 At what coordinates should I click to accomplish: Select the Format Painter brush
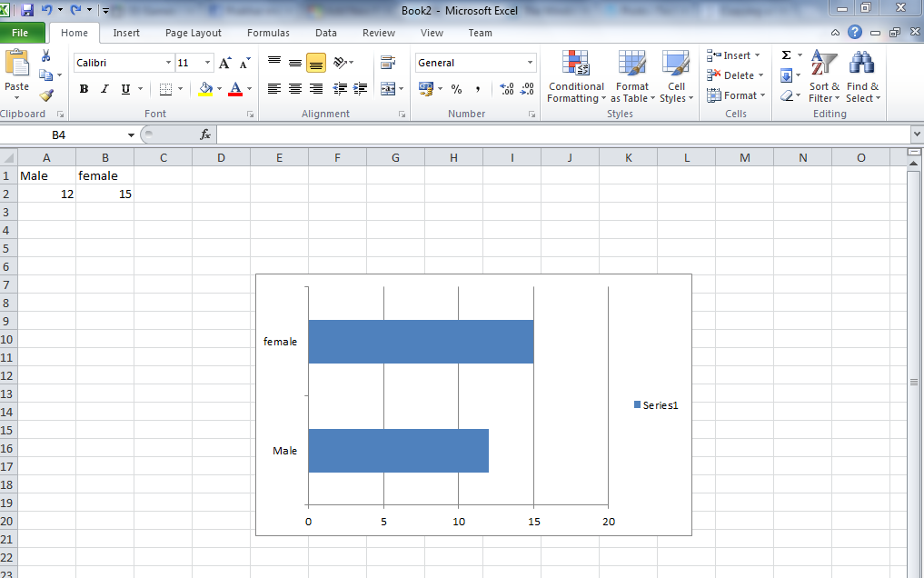click(x=46, y=95)
